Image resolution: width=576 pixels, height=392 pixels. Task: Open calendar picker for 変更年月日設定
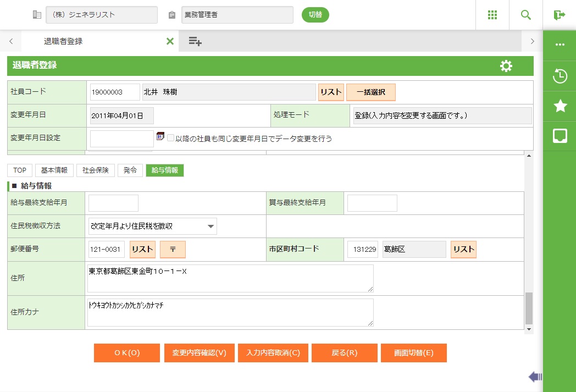point(160,136)
